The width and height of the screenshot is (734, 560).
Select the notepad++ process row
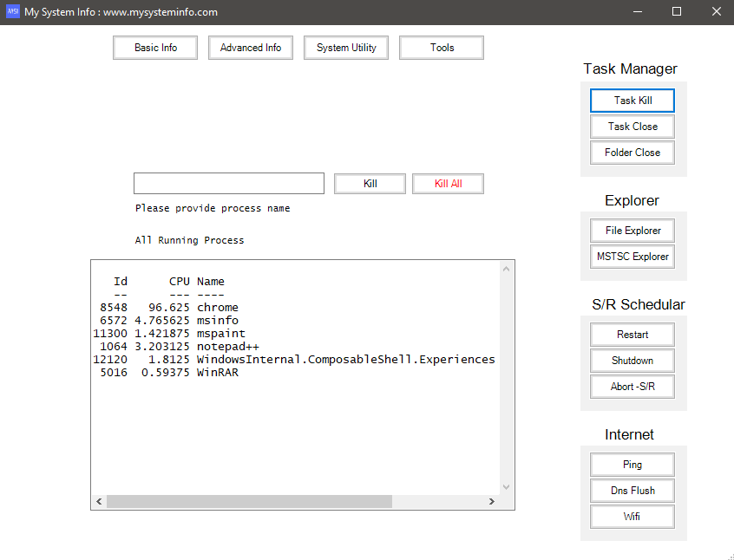coord(176,347)
